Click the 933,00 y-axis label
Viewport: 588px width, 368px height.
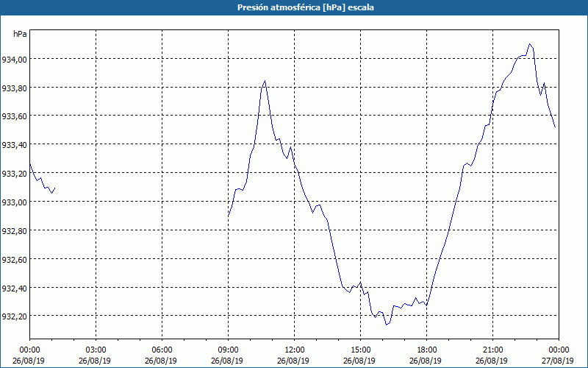[14, 202]
